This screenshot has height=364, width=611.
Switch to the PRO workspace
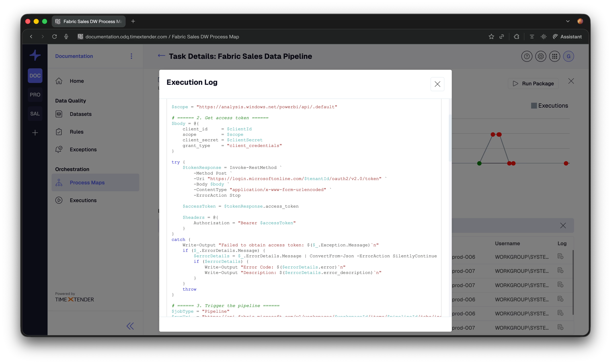(35, 95)
